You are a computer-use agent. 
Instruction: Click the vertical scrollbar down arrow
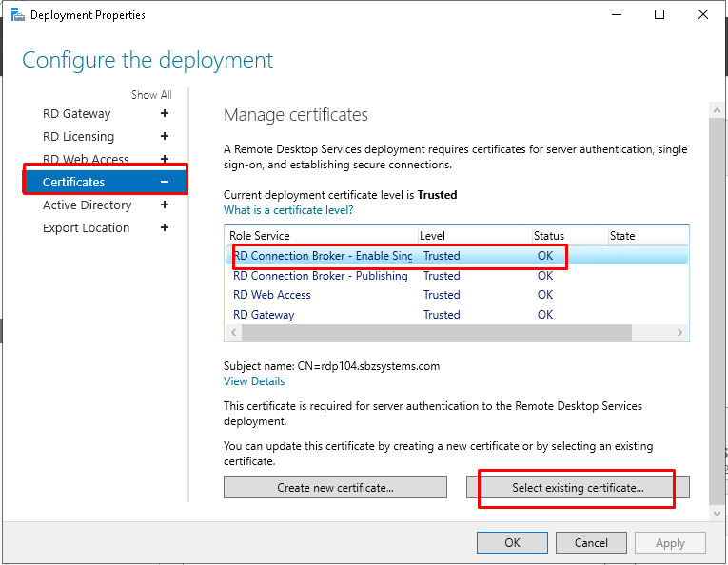coord(718,513)
